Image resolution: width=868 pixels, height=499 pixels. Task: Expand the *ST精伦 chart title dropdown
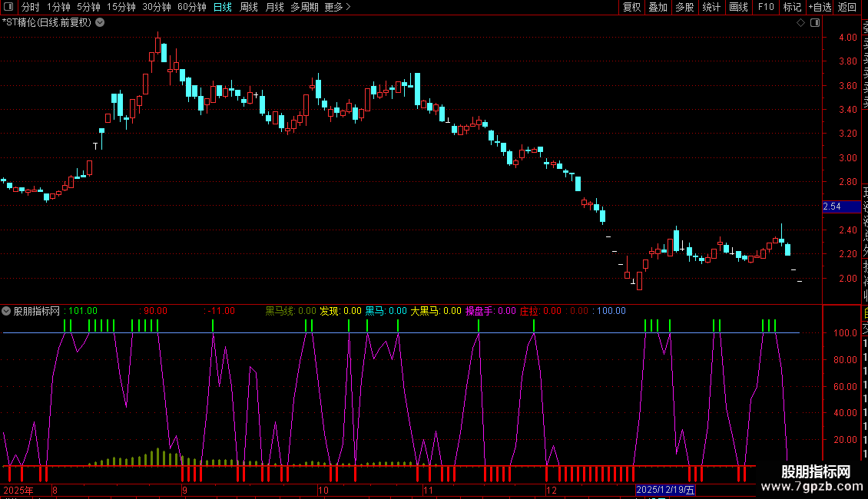(x=100, y=22)
